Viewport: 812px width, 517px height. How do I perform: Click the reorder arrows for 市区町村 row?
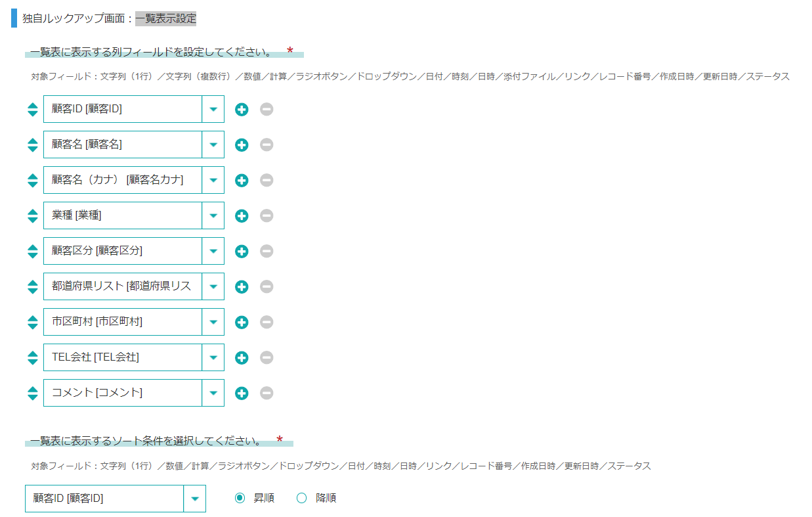(33, 322)
